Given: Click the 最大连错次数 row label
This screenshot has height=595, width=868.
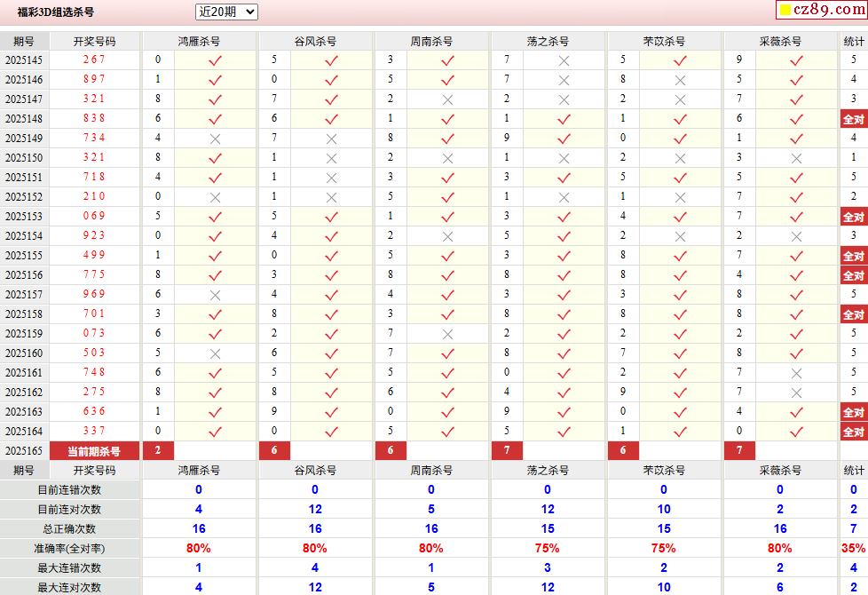Looking at the screenshot, I should 69,567.
